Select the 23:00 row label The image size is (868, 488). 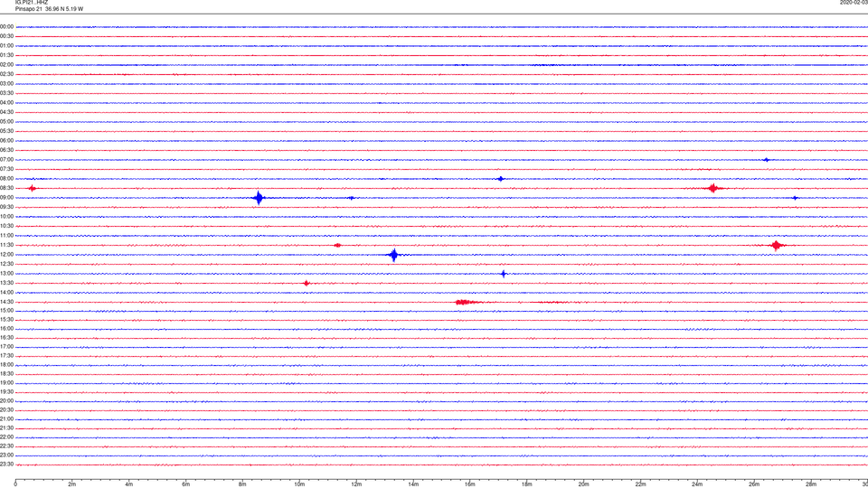(x=6, y=455)
